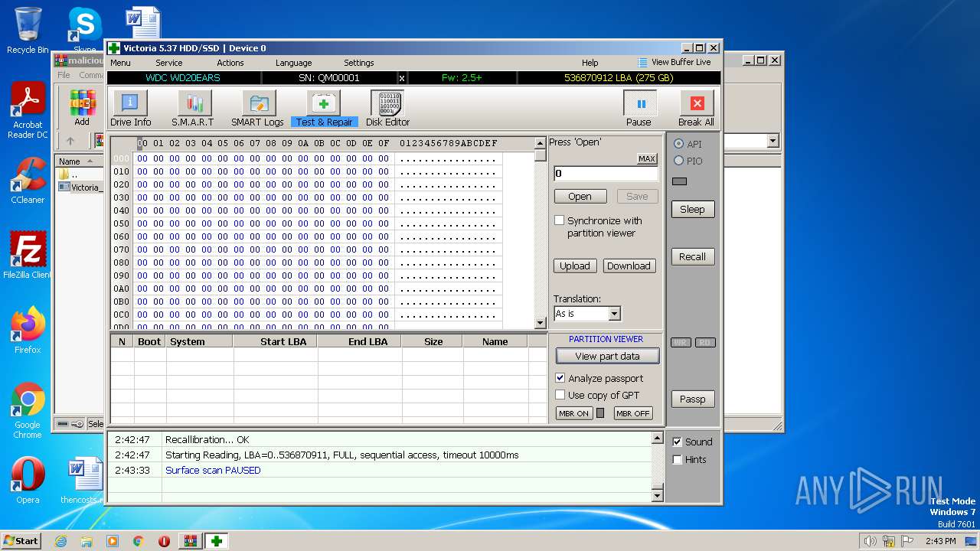This screenshot has height=551, width=980.
Task: Enable Use copy of GPT checkbox
Action: pos(560,395)
